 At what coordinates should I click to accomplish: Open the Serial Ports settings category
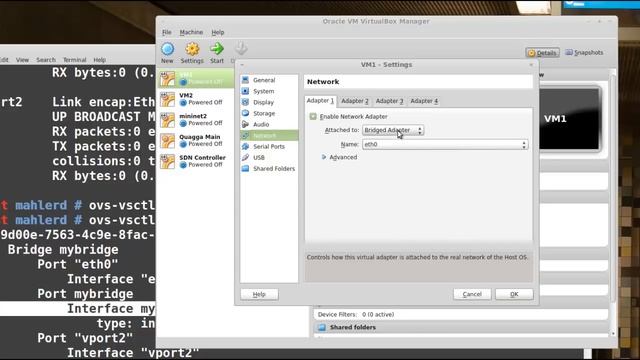(x=269, y=146)
